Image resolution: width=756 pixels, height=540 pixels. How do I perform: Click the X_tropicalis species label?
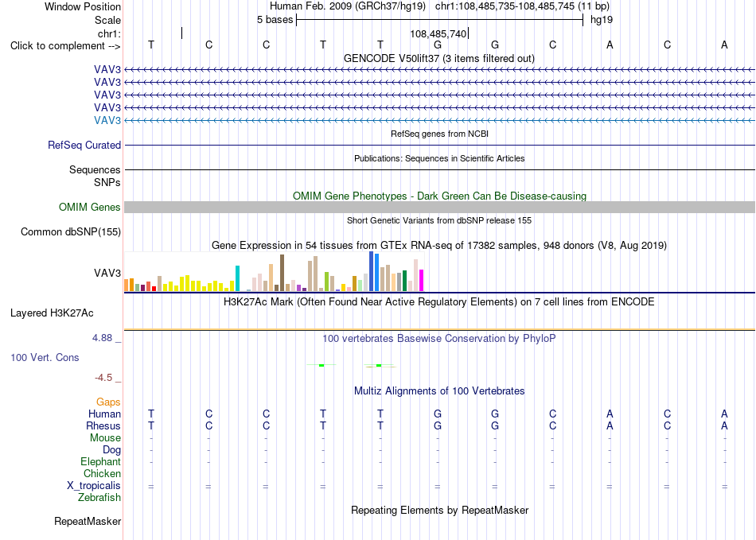94,486
